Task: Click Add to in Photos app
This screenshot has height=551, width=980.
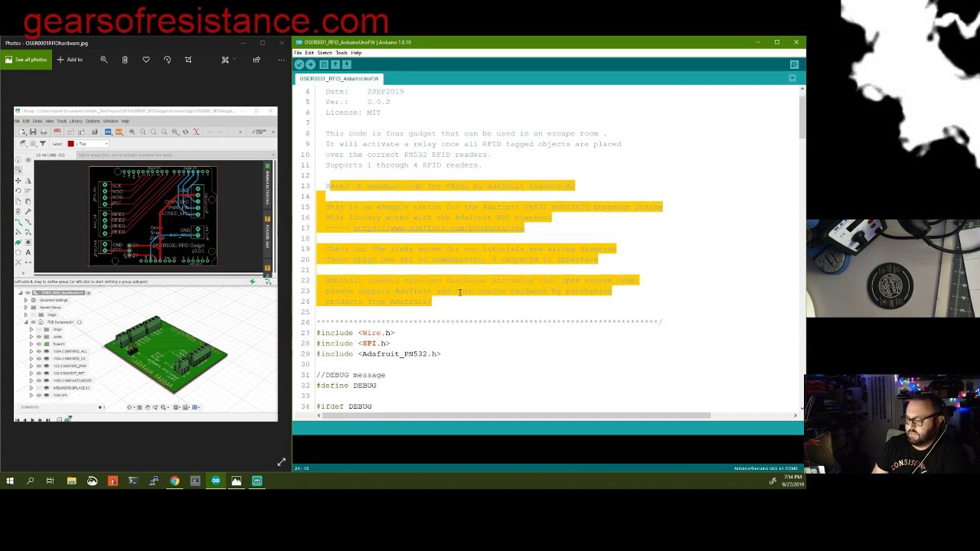Action: (70, 60)
